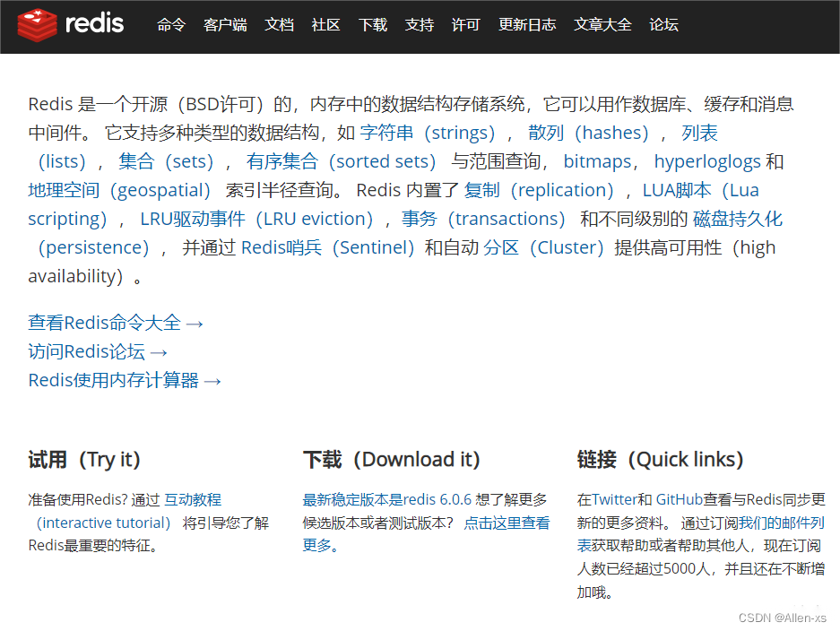The width and height of the screenshot is (840, 631).
Task: Follow the 磁盘持久化 link
Action: coord(738,219)
